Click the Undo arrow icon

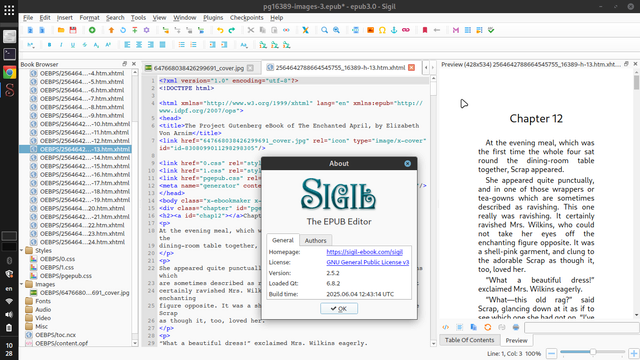click(220, 30)
